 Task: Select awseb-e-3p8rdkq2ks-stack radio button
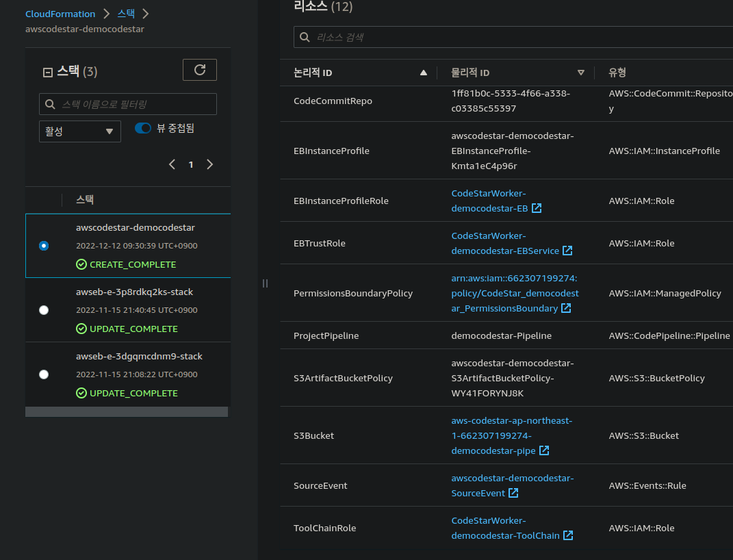click(x=44, y=310)
